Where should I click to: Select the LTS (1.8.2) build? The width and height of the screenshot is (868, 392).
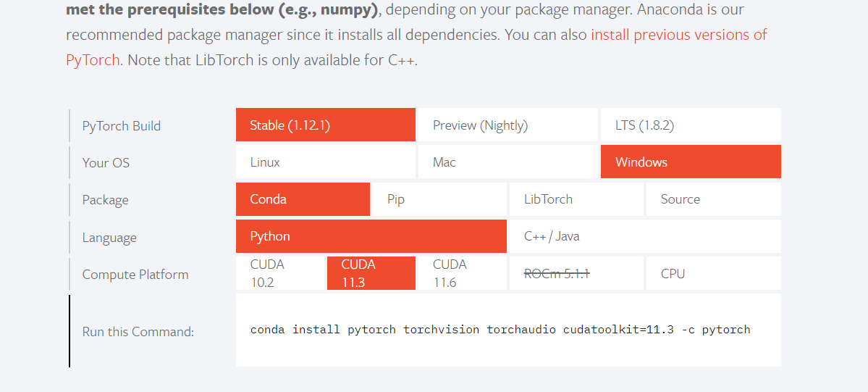[x=690, y=125]
